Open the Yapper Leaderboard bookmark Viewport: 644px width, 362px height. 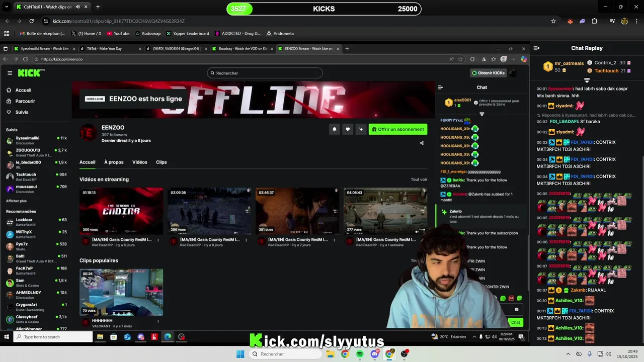188,34
